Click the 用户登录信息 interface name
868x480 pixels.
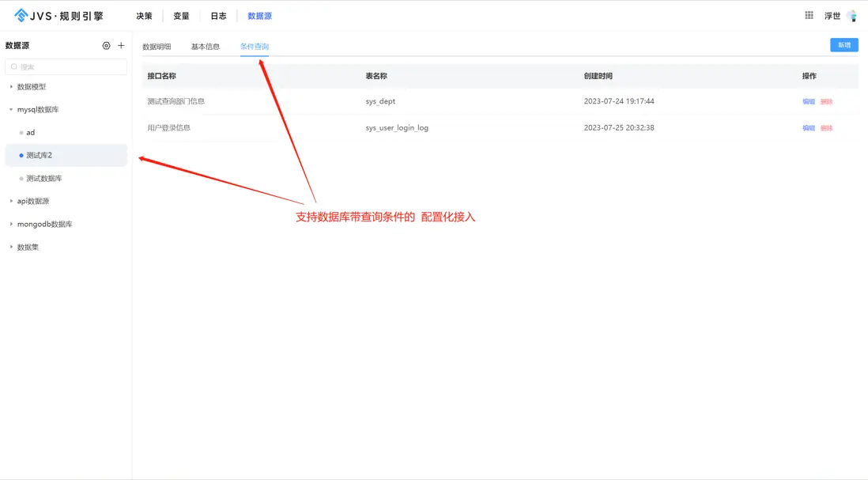point(168,128)
